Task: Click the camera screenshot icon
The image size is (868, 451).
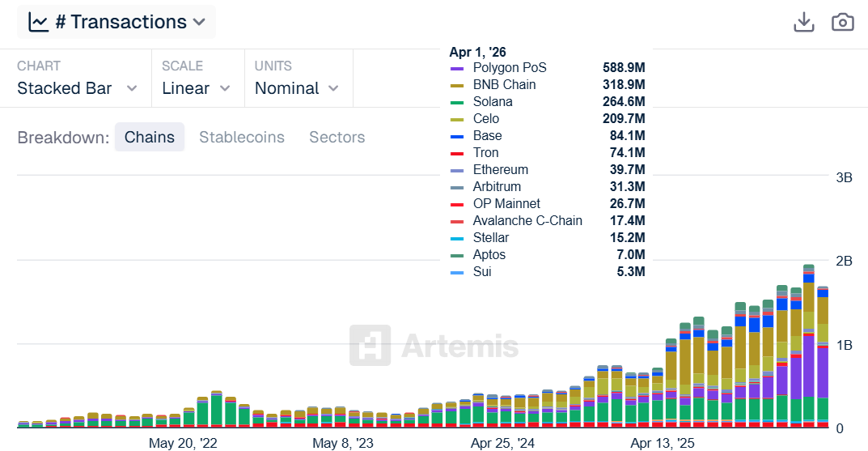Action: click(x=843, y=23)
